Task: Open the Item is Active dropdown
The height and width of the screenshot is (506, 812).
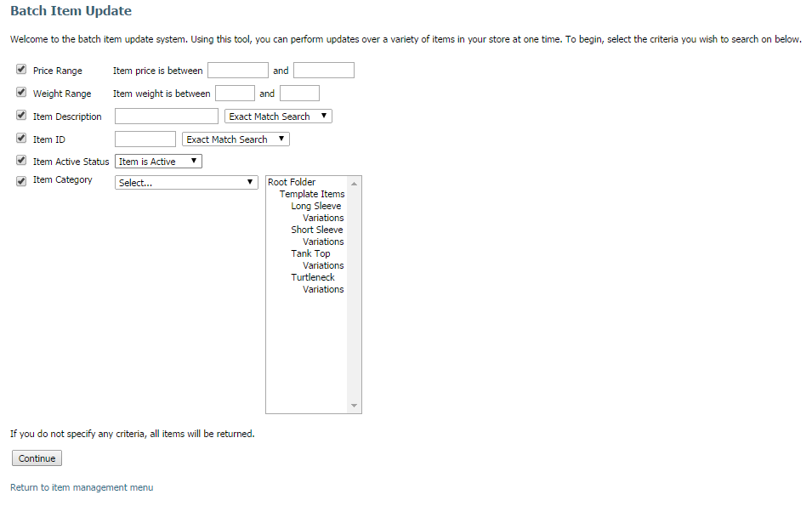Action: click(x=158, y=161)
